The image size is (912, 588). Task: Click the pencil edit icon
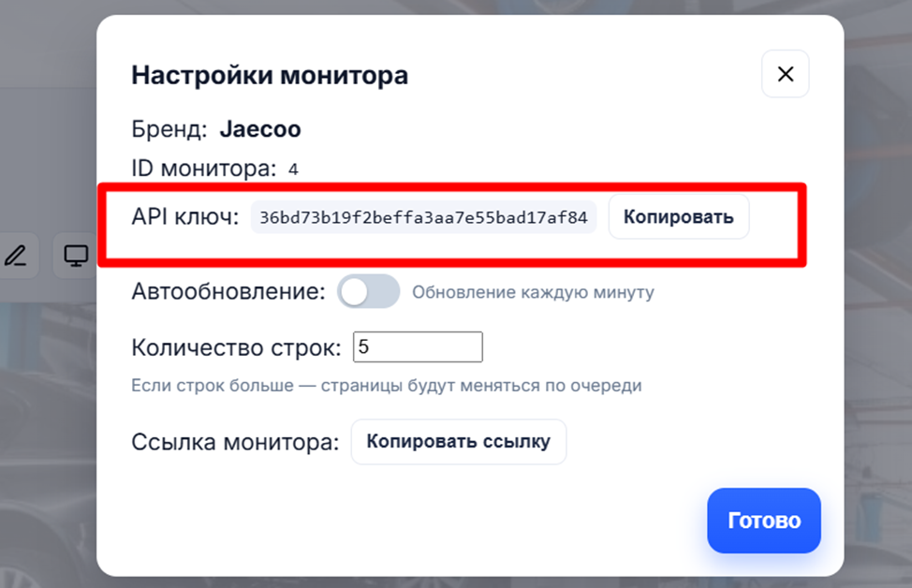[x=15, y=255]
